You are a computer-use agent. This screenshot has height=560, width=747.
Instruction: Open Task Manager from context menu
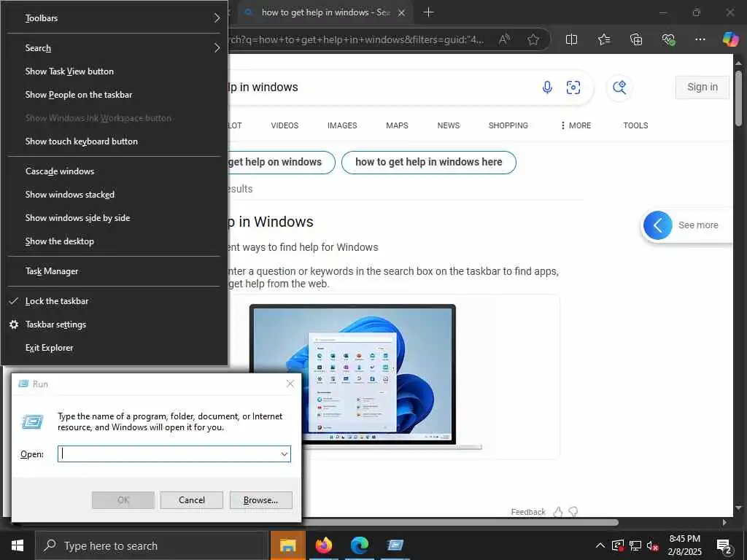pyautogui.click(x=115, y=271)
